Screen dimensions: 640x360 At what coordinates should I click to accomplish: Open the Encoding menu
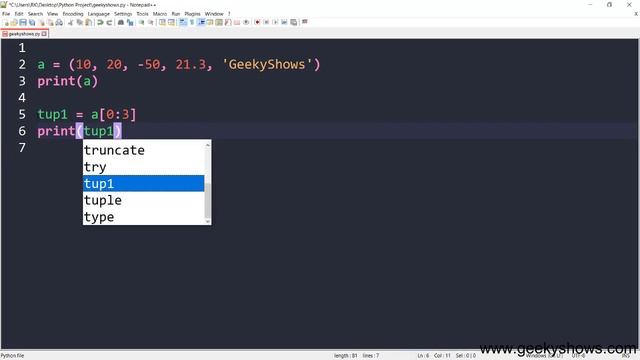click(73, 14)
